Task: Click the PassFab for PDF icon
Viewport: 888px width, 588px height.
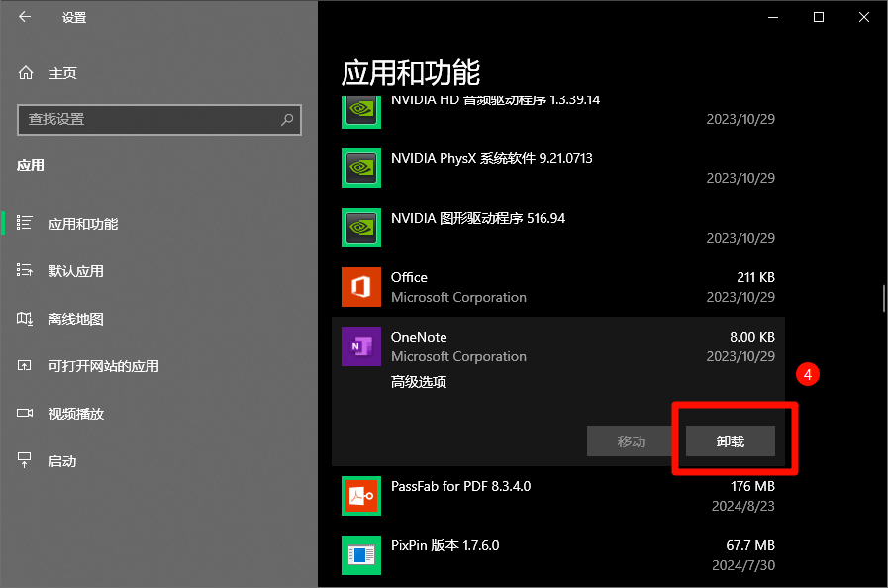Action: [x=361, y=496]
